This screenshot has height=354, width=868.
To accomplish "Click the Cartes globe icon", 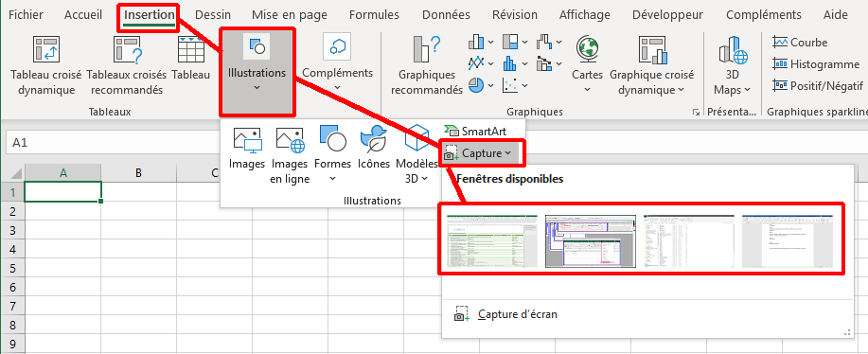I will point(587,48).
